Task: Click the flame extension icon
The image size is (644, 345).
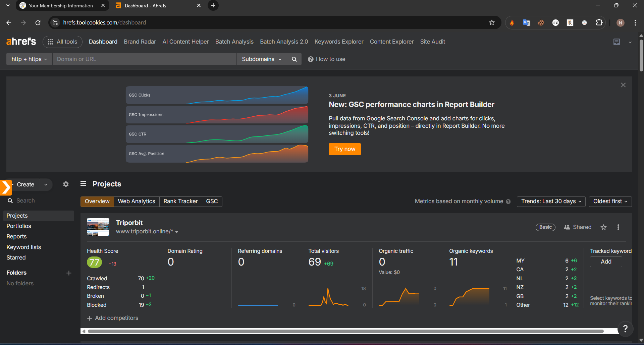Action: click(x=512, y=23)
